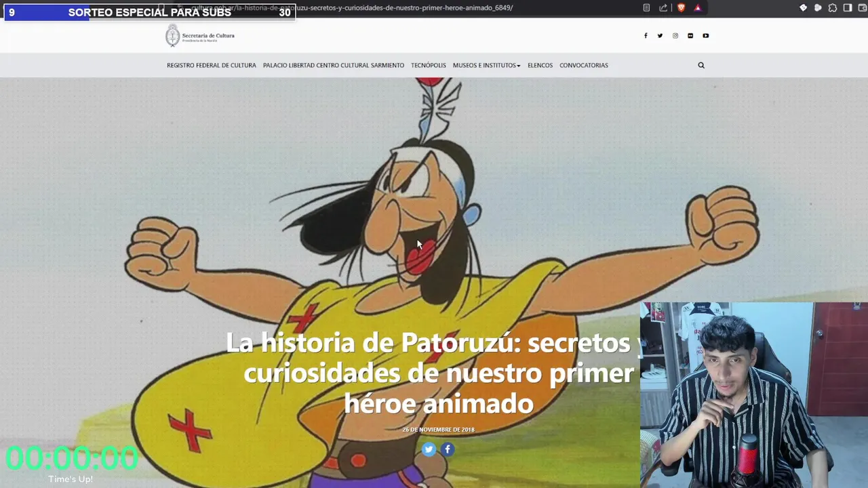
Task: Open the diamond-shaped extension icon in browser toolbar
Action: 804,8
